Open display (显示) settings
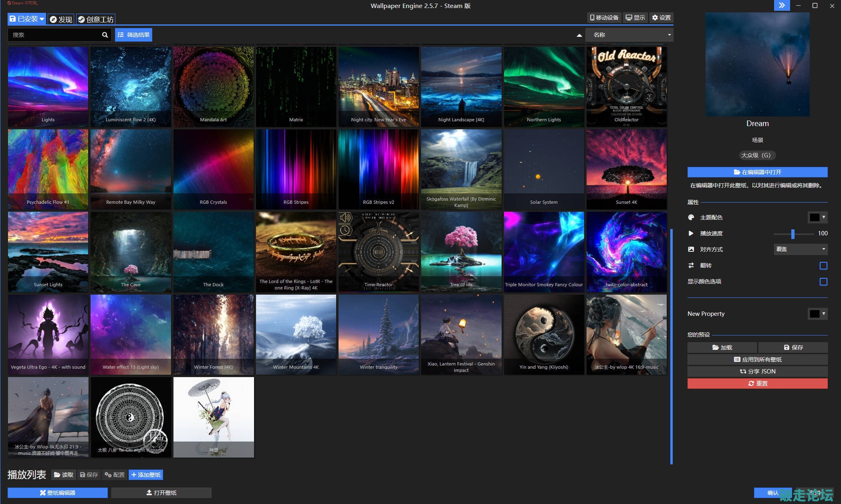The image size is (841, 504). coord(635,18)
